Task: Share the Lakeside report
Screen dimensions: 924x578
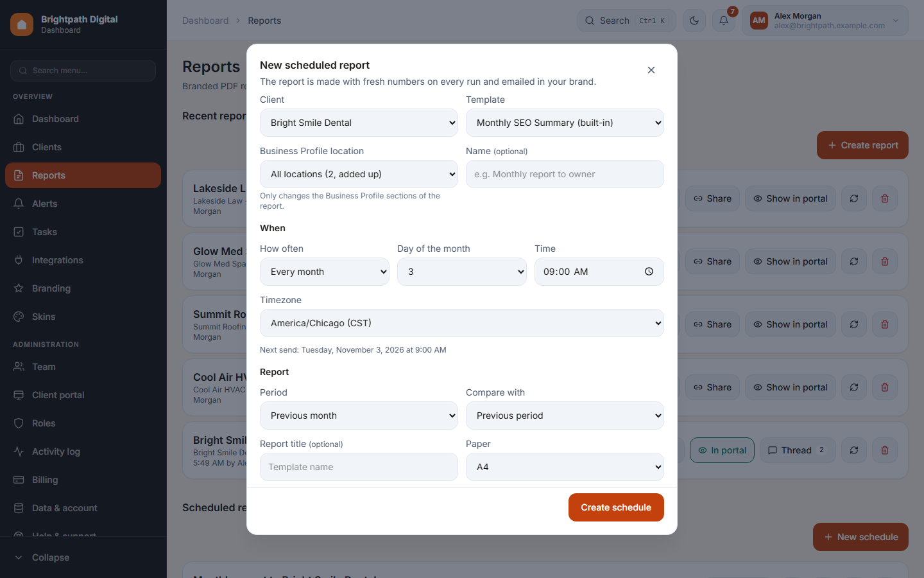Action: click(712, 198)
